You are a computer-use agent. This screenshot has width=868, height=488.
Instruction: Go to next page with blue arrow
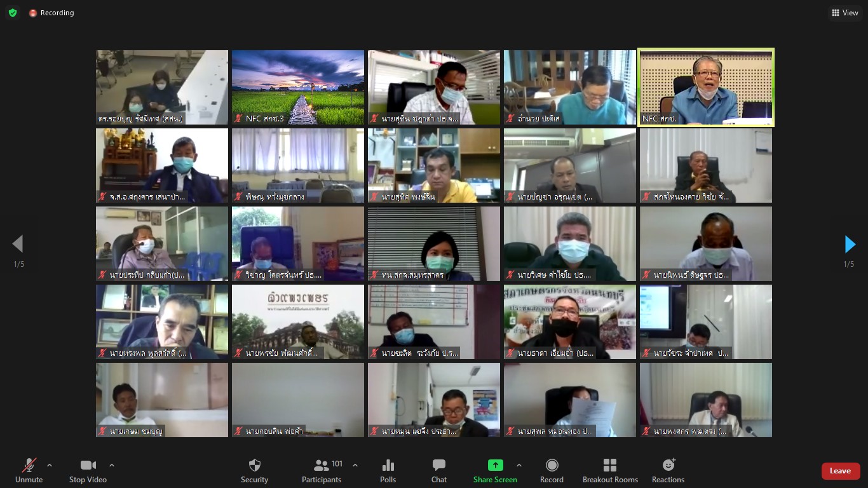coord(850,244)
